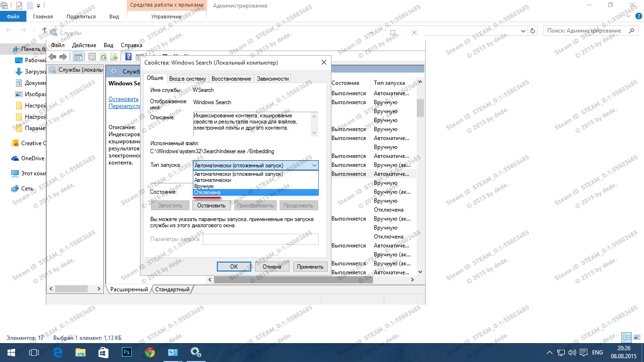The width and height of the screenshot is (644, 362).
Task: Switch to the 'Восстановление' tab
Action: (231, 79)
